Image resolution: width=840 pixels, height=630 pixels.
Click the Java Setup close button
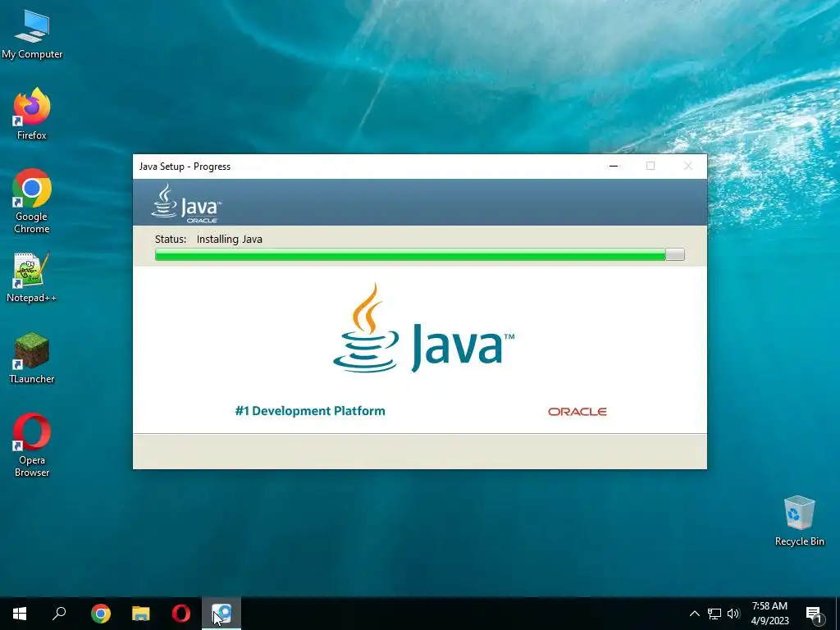tap(688, 166)
